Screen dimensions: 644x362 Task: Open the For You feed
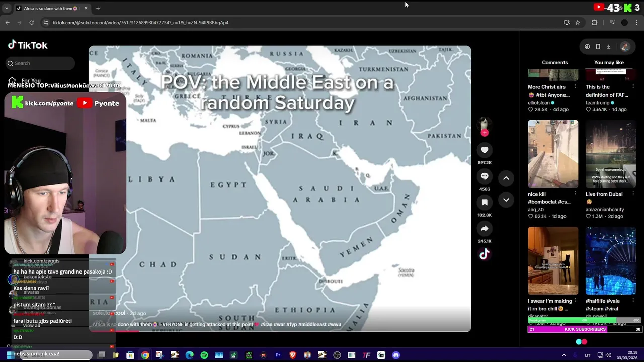[x=25, y=80]
